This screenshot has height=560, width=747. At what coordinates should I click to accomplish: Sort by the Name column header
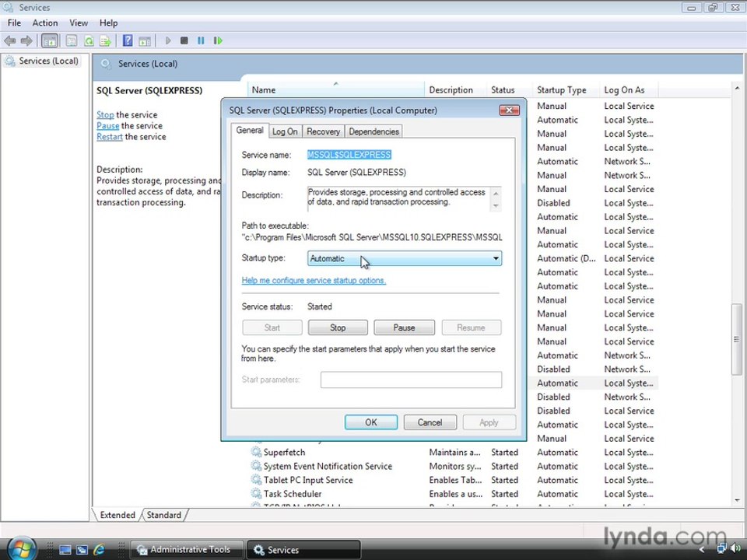(336, 89)
